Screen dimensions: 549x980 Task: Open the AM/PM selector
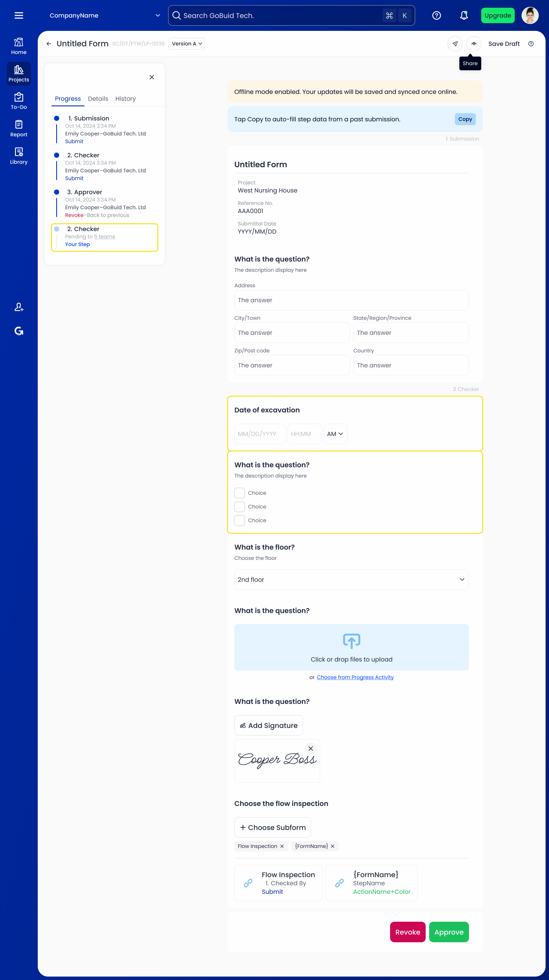coord(335,434)
